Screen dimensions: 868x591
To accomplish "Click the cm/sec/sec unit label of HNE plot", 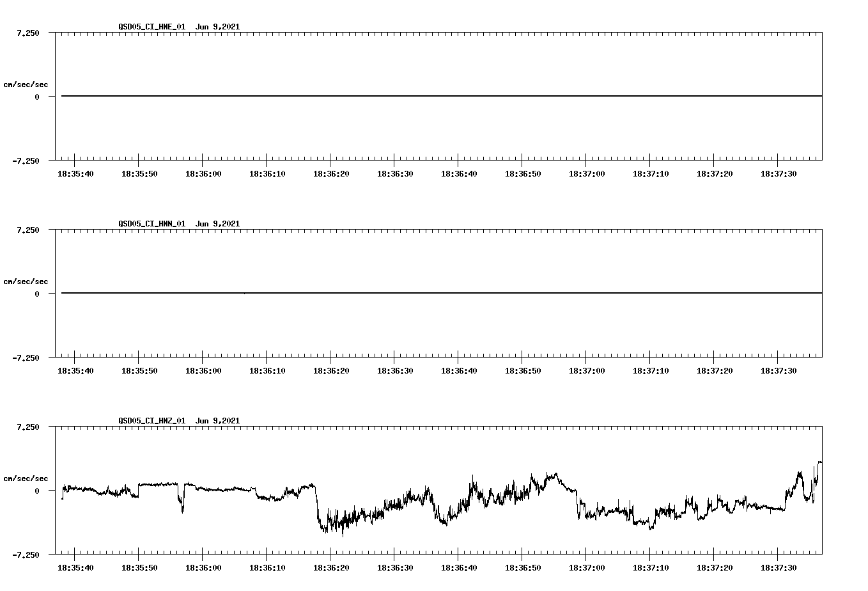I will coord(26,84).
